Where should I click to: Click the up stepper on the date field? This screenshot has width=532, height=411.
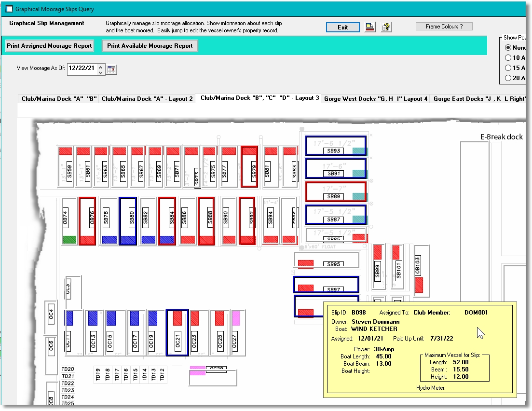[x=100, y=67]
